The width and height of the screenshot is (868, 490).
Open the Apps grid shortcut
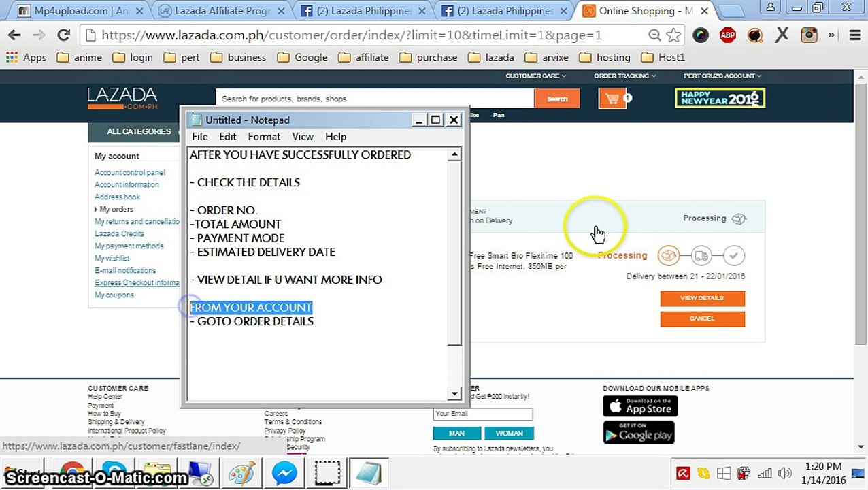tap(26, 57)
